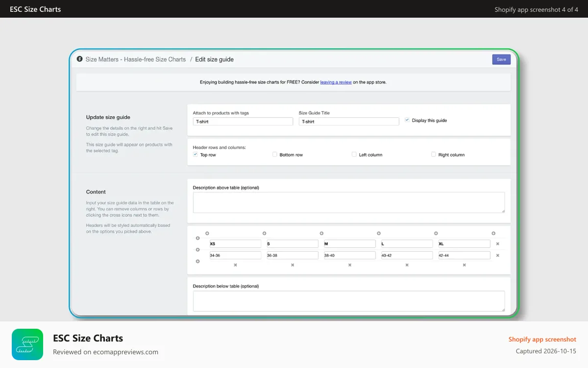This screenshot has height=368, width=588.
Task: Go to Size Matters - Hassle-free Size Charts breadcrumb
Action: [136, 59]
